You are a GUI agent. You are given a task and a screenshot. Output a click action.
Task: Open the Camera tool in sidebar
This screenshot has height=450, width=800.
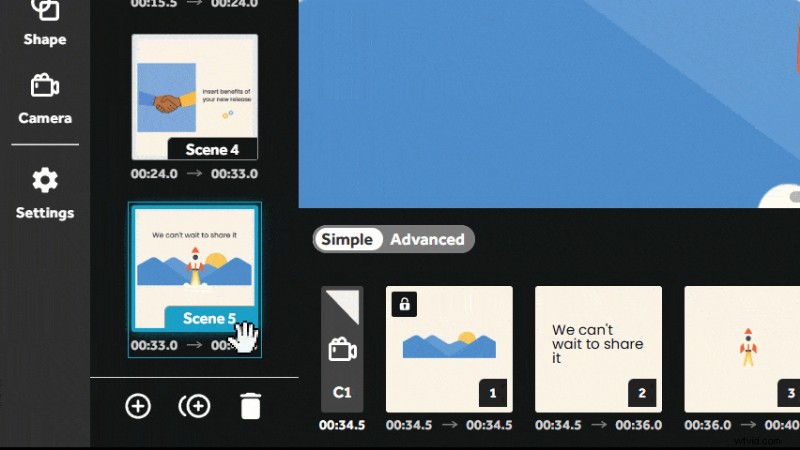point(45,99)
